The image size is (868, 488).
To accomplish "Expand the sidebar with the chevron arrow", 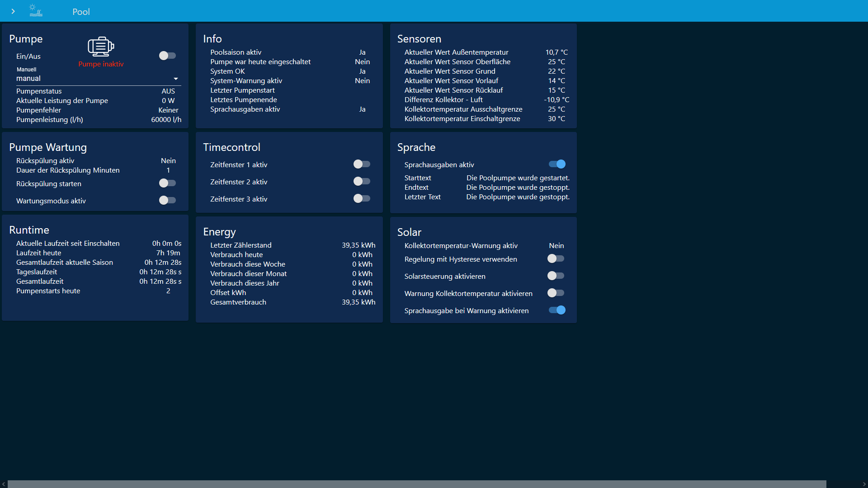I will (13, 11).
